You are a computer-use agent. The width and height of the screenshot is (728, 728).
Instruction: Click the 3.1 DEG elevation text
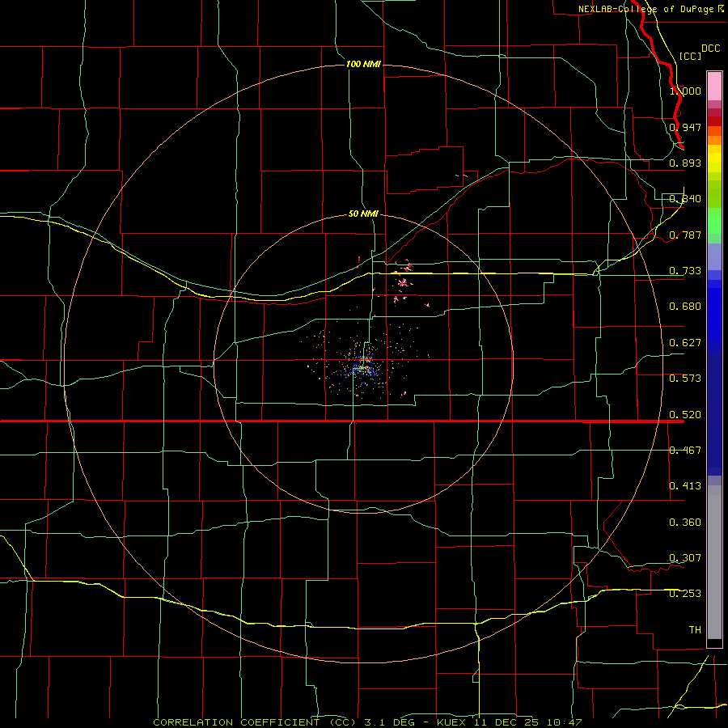[x=389, y=722]
